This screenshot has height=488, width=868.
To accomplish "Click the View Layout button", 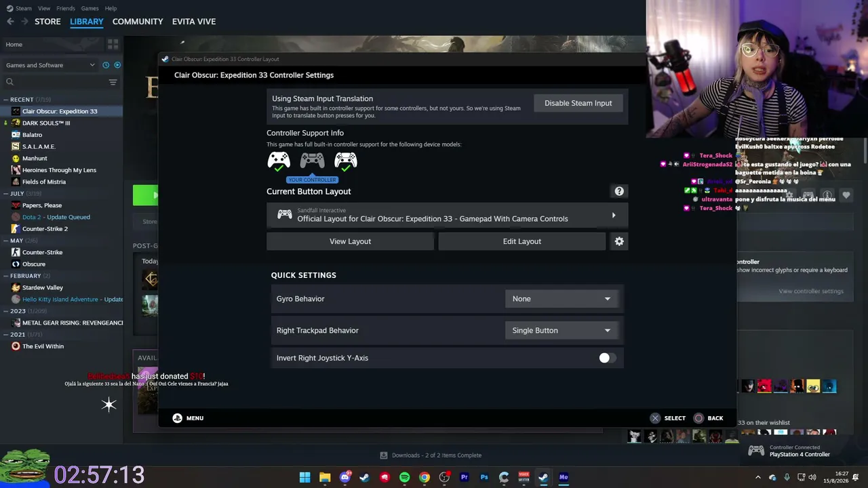I will pos(350,241).
